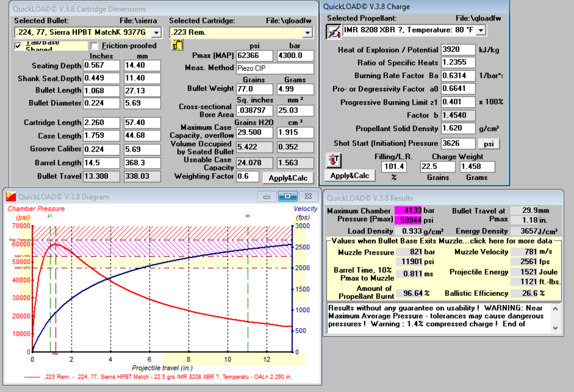The height and width of the screenshot is (392, 574).
Task: Click the Useable Case Capacity value 24.078
Action: coord(255,163)
